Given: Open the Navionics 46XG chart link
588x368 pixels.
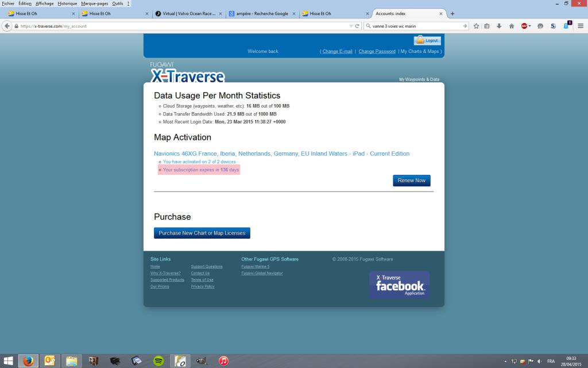Looking at the screenshot, I should (281, 154).
